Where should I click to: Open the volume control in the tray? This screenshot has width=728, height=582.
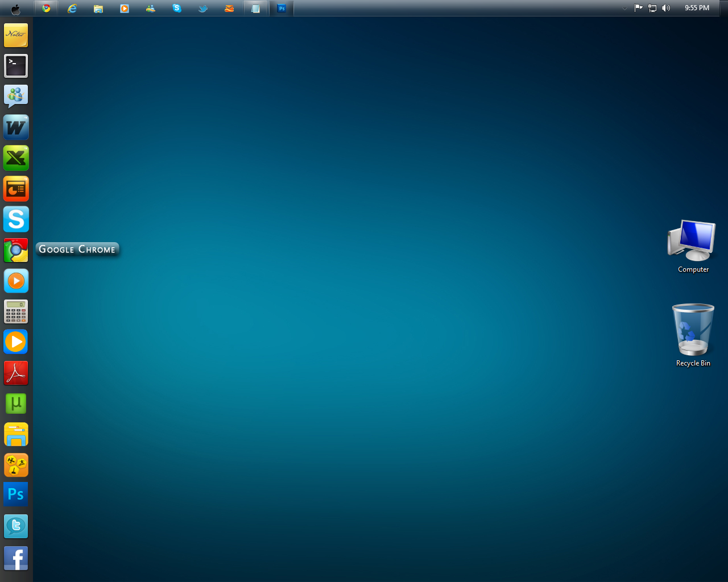[x=665, y=8]
